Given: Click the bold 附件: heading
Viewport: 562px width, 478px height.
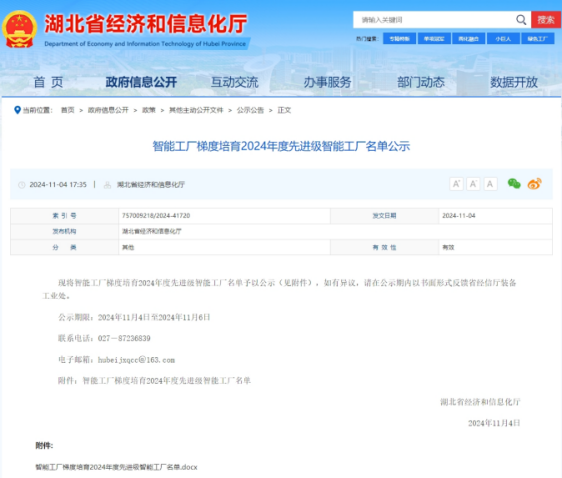Looking at the screenshot, I should coord(44,445).
